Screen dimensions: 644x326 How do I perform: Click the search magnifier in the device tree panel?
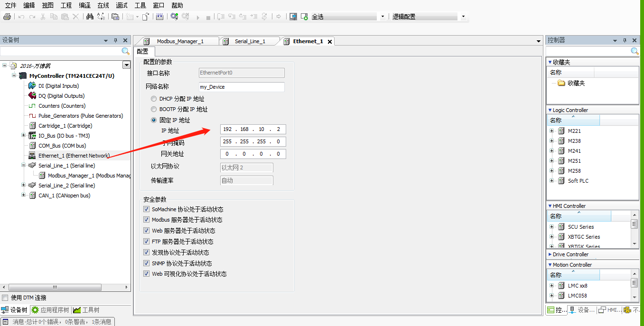coord(125,51)
